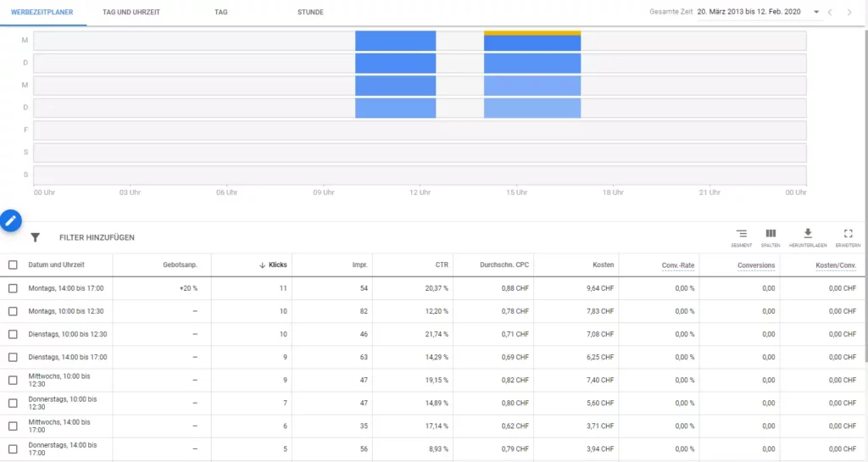The width and height of the screenshot is (868, 462).
Task: Click the yellow-topped Monday afternoon schedule block
Action: 531,41
